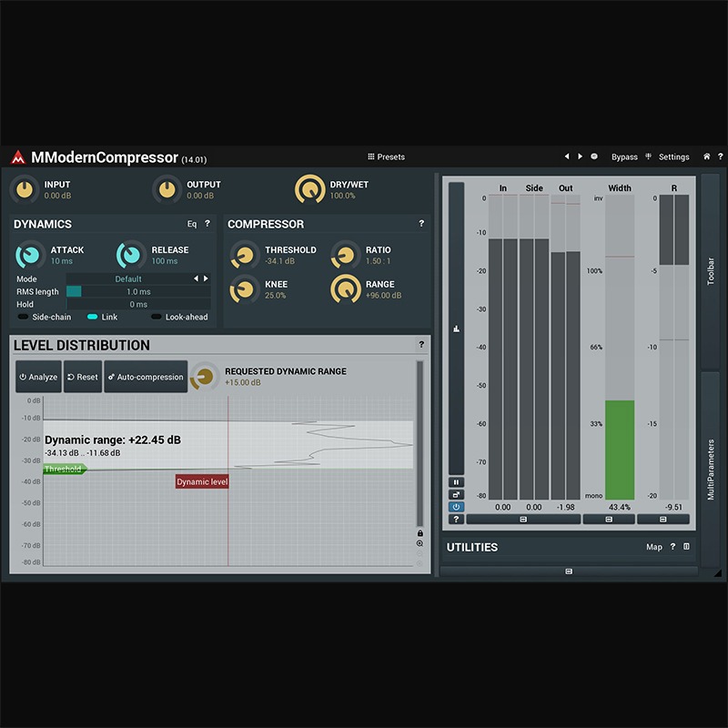
Task: Click the meter popup window icon
Action: pos(456,495)
